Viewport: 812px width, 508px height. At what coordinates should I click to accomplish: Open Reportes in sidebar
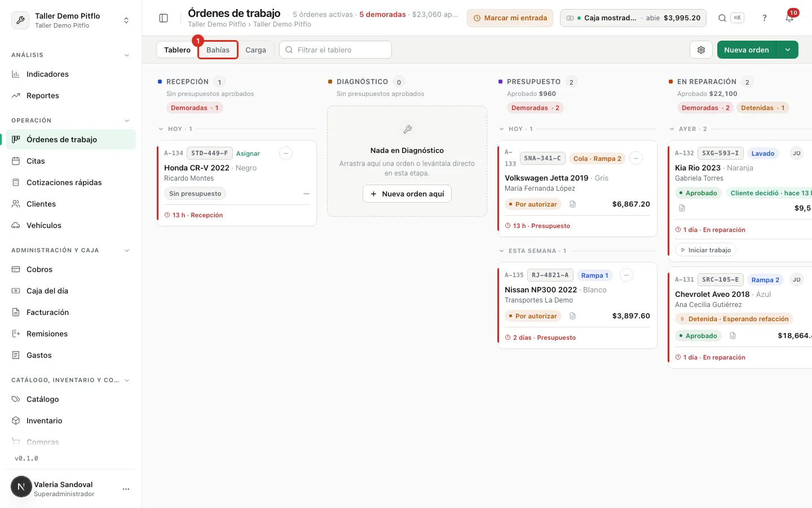(x=70, y=95)
